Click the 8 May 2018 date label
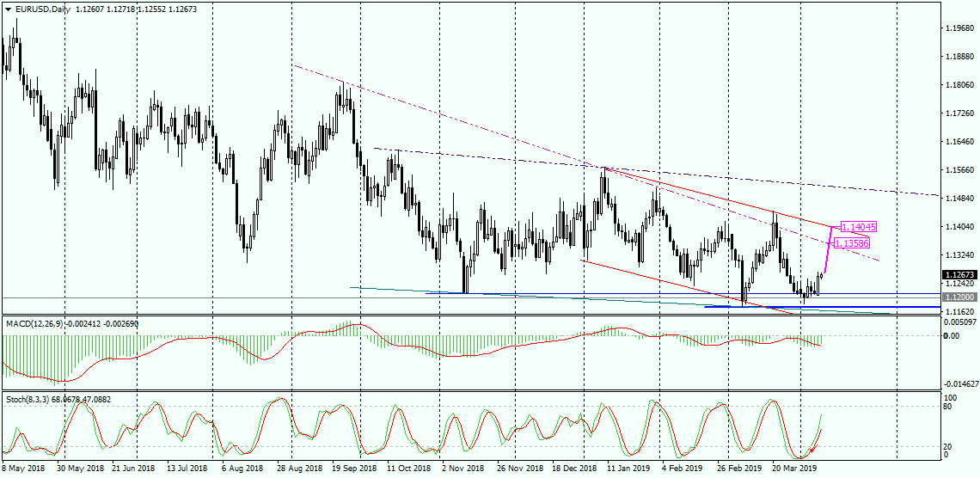Image resolution: width=980 pixels, height=478 pixels. point(24,468)
